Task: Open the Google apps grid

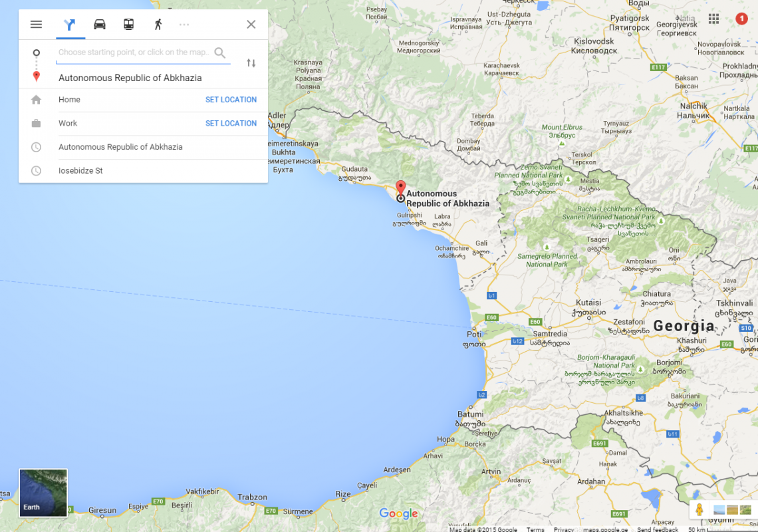Action: coord(713,19)
